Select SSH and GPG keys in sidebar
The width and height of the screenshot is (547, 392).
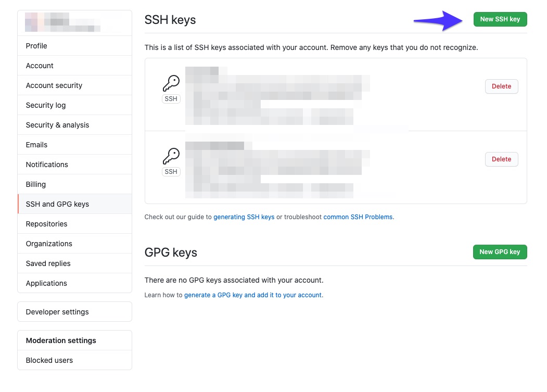(57, 204)
